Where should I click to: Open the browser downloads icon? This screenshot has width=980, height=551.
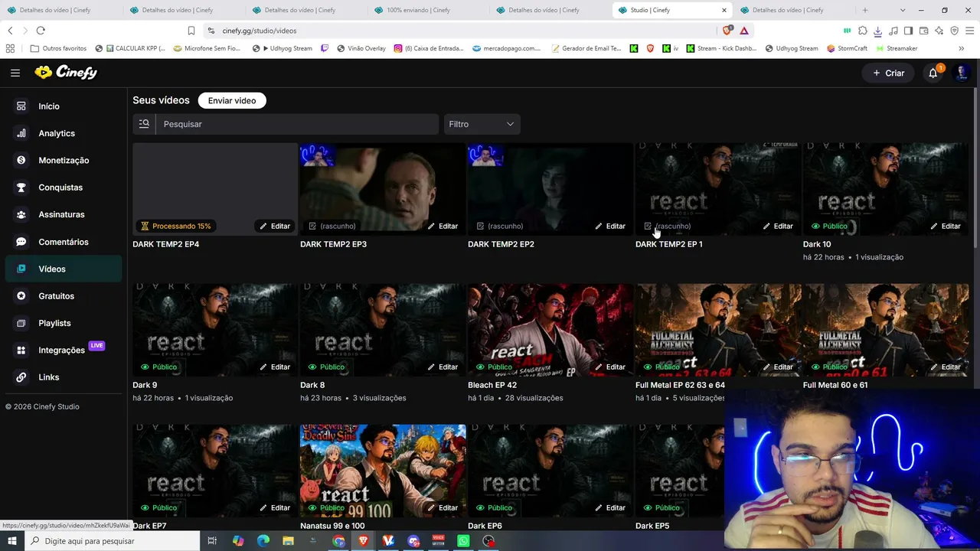(877, 31)
